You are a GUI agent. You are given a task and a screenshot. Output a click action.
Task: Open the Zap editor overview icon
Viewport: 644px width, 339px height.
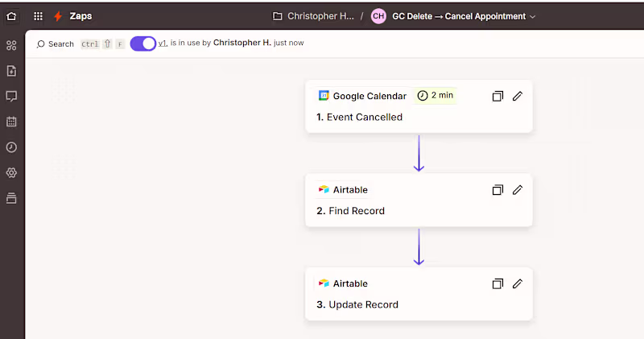(x=11, y=46)
